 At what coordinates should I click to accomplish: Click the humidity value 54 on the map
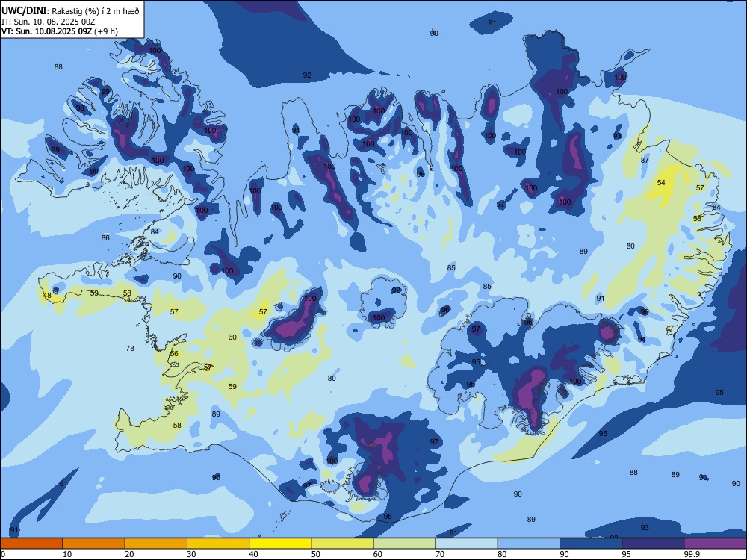click(x=661, y=183)
